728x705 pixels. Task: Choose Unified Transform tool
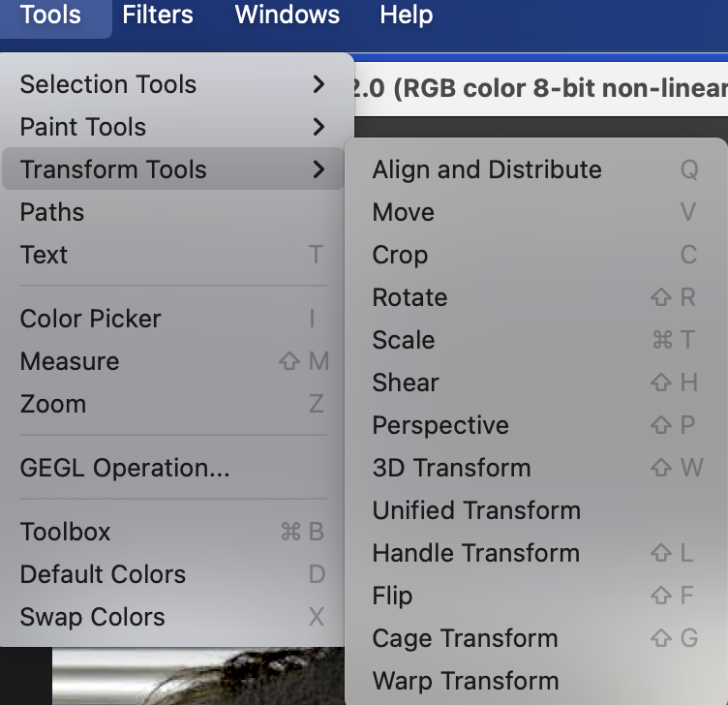(476, 510)
